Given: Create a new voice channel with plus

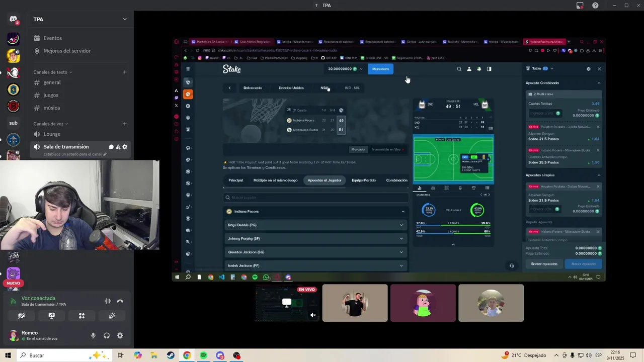Looking at the screenshot, I should pos(125,124).
